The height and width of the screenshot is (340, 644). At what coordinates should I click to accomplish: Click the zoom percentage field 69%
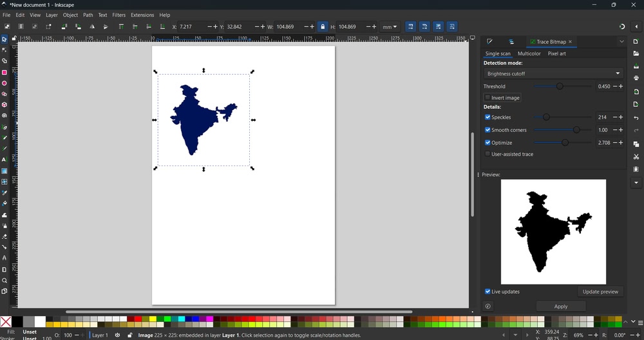[x=578, y=335]
